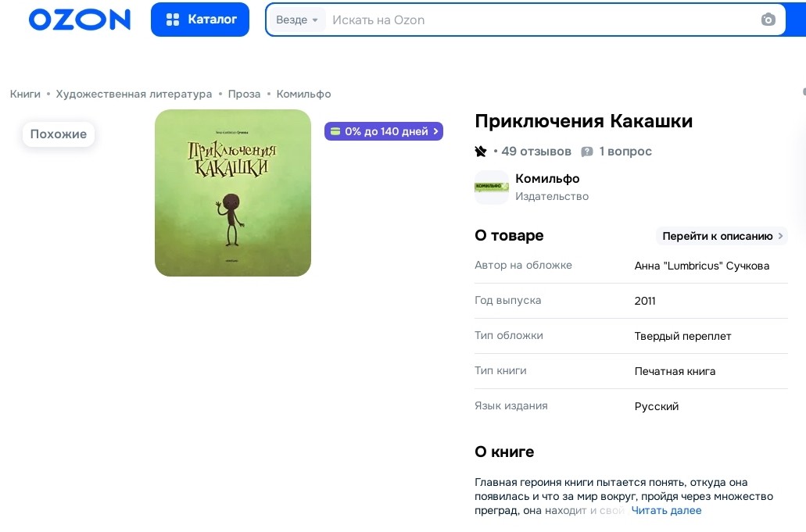Click the year value 2011

point(645,301)
